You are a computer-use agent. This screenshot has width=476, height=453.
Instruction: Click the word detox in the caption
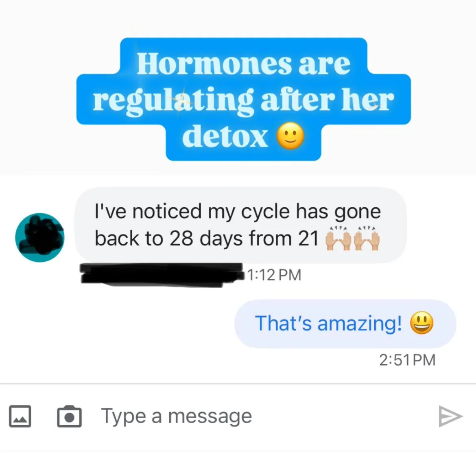[225, 136]
